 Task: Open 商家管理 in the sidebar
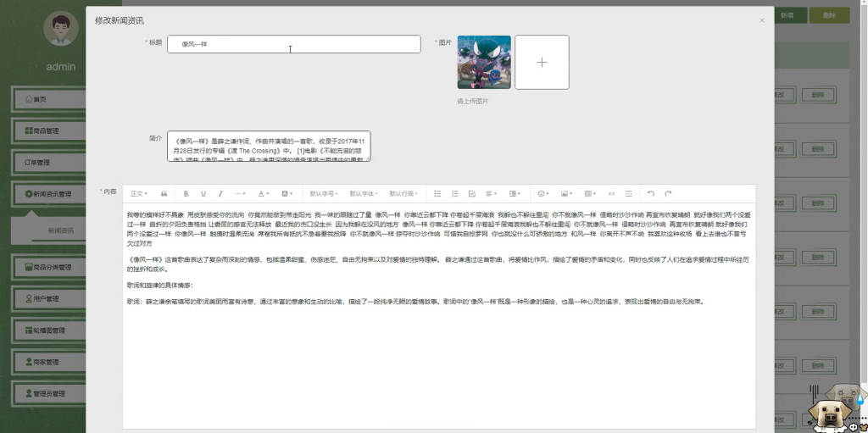pos(48,362)
